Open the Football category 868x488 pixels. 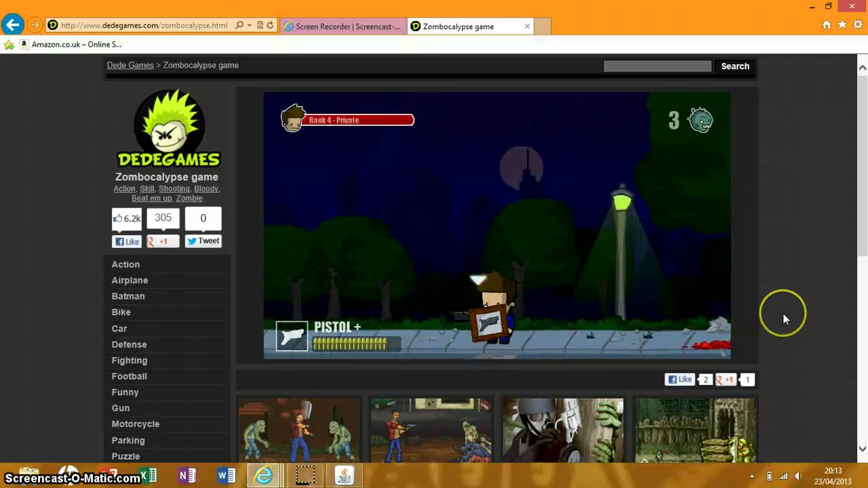[129, 376]
